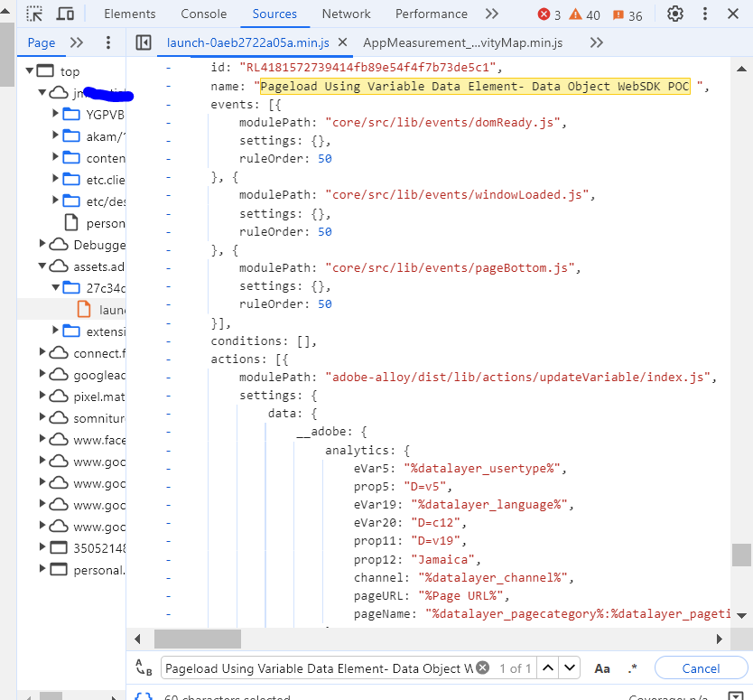Enable regular expression search mode
This screenshot has height=700, width=753.
[633, 667]
